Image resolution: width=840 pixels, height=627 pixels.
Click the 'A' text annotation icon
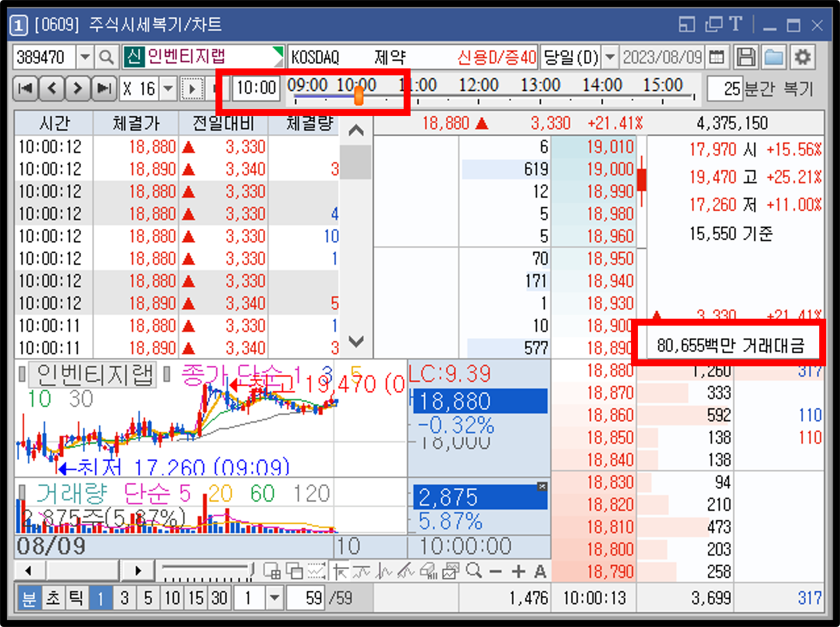click(540, 571)
